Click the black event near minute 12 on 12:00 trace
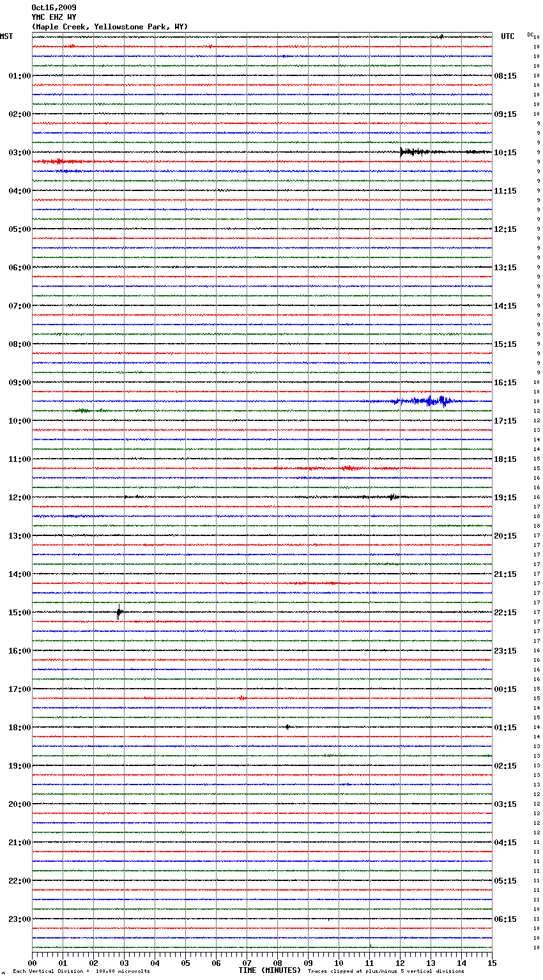 tap(394, 497)
